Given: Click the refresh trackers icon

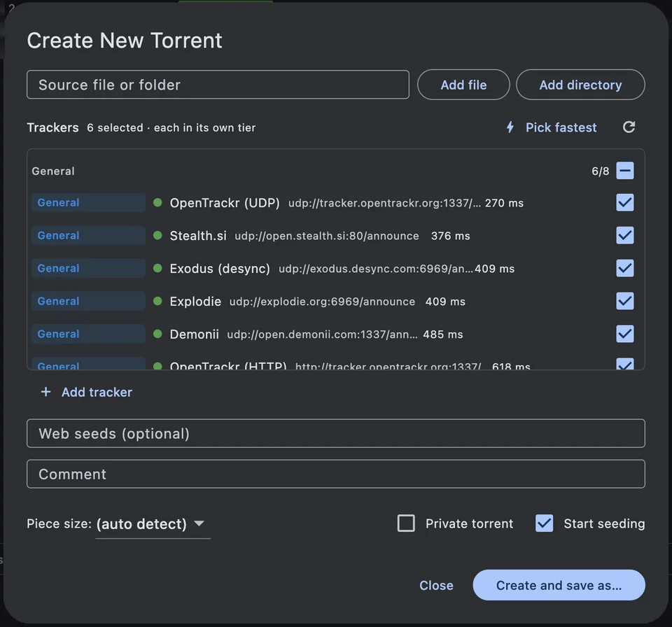Looking at the screenshot, I should [629, 127].
